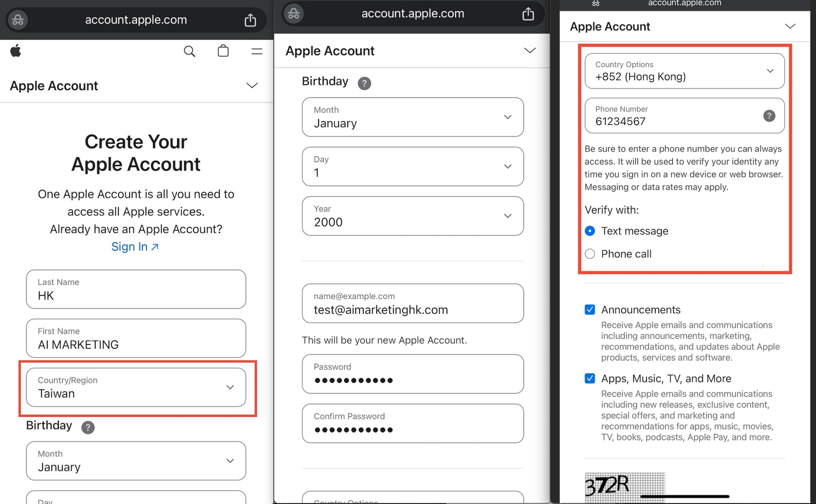Click Birthday help icon in middle panel
Viewport: 816px width, 504px height.
point(364,83)
